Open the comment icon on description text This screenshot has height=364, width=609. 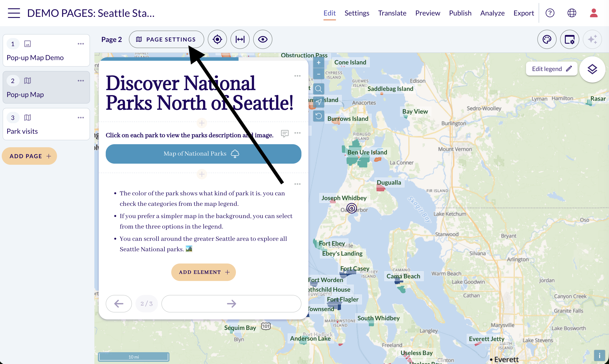click(x=284, y=133)
